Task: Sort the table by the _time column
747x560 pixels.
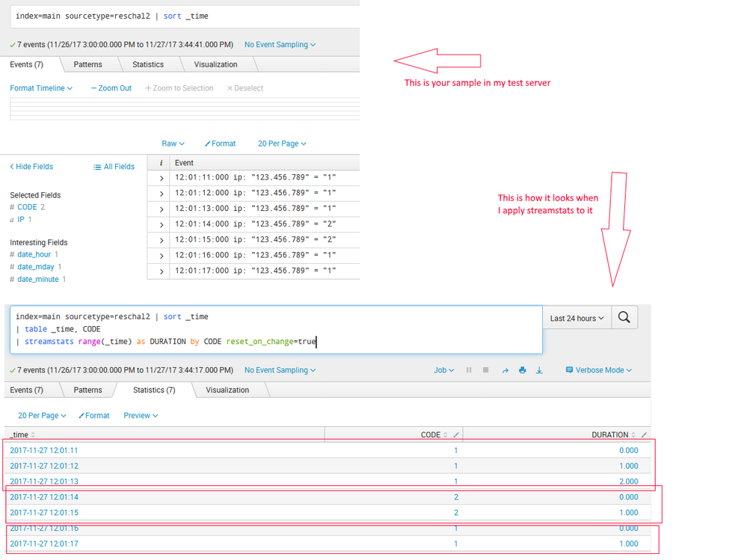Action: [22, 434]
